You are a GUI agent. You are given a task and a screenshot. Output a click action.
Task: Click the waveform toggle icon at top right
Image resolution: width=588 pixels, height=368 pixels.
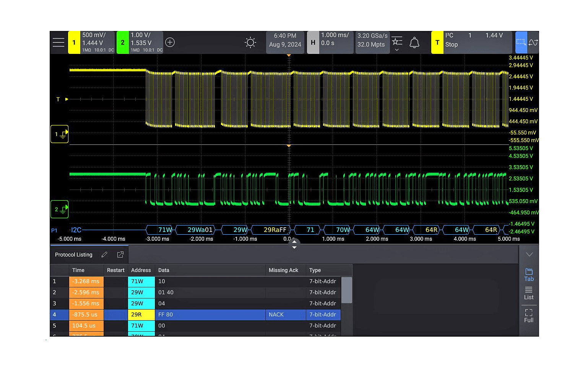(x=533, y=42)
